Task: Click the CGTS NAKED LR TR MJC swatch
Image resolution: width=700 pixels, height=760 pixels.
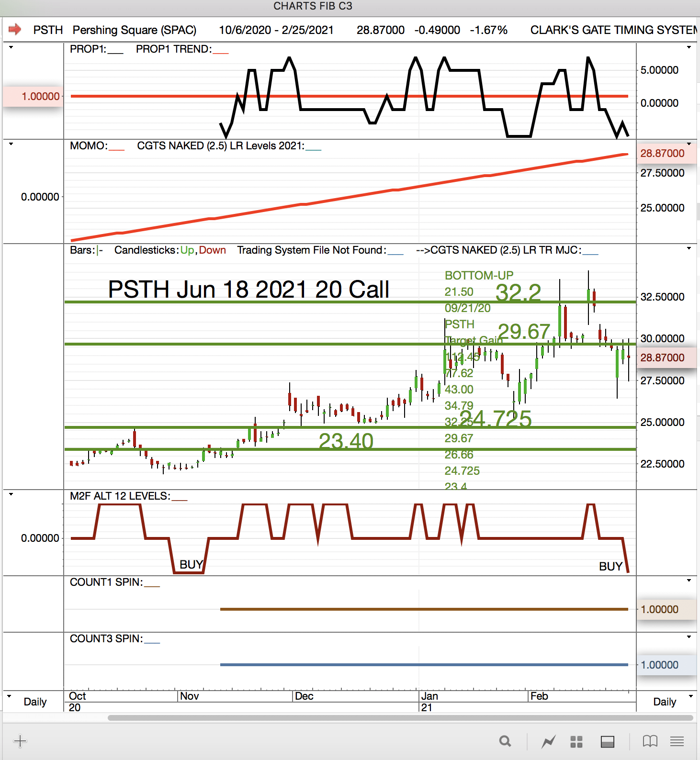Action: [590, 254]
